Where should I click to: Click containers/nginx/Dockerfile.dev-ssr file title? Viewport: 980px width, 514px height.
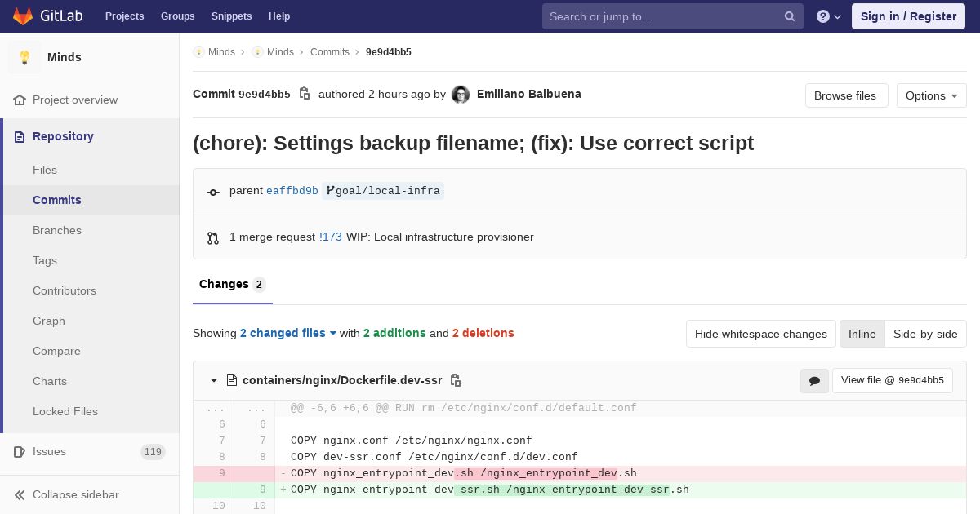point(342,380)
